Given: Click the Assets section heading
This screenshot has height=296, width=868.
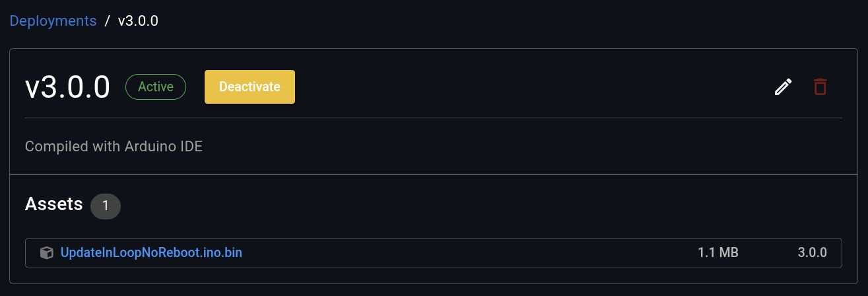Looking at the screenshot, I should click(x=54, y=204).
